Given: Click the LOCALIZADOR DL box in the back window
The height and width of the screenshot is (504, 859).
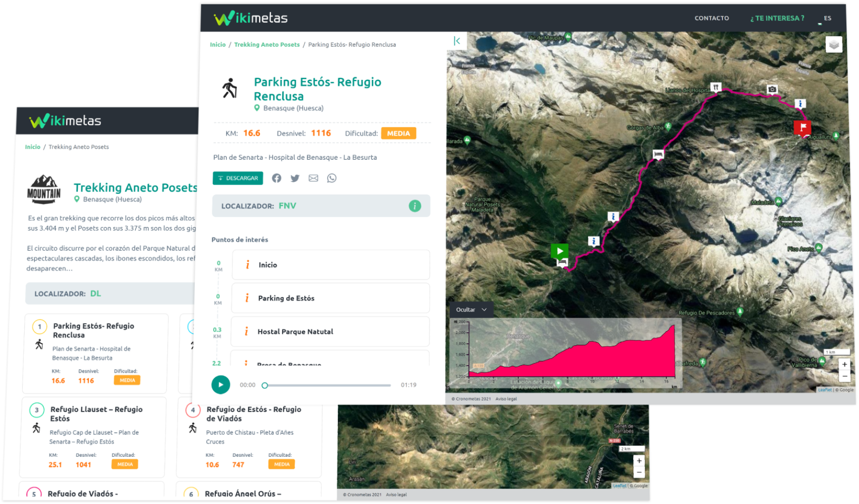Looking at the screenshot, I should point(111,294).
